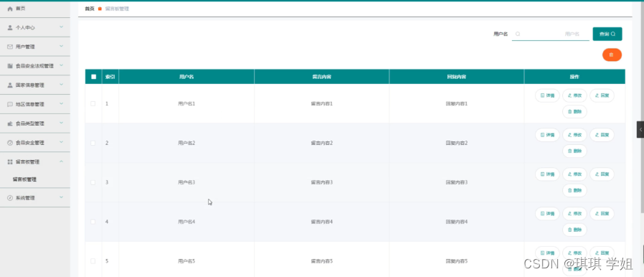Expand the 食品安全管理 chevron
This screenshot has width=644, height=277.
61,142
